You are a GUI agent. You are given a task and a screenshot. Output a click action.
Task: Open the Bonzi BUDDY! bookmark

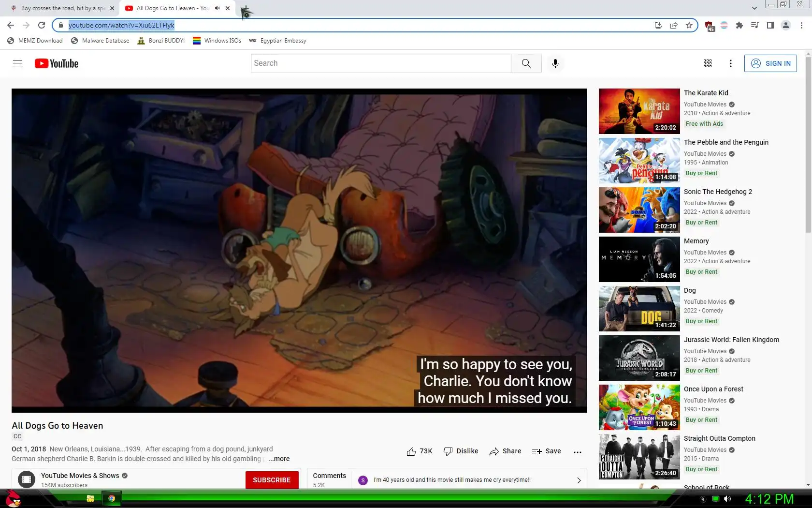161,41
